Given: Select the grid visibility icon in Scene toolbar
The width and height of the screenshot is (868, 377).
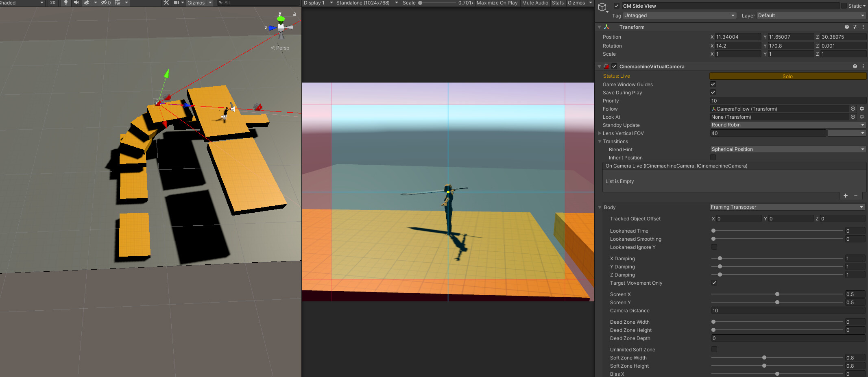Looking at the screenshot, I should pyautogui.click(x=117, y=3).
